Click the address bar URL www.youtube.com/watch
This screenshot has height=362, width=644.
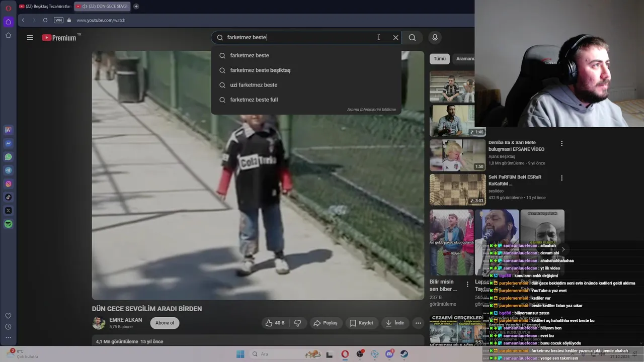101,20
